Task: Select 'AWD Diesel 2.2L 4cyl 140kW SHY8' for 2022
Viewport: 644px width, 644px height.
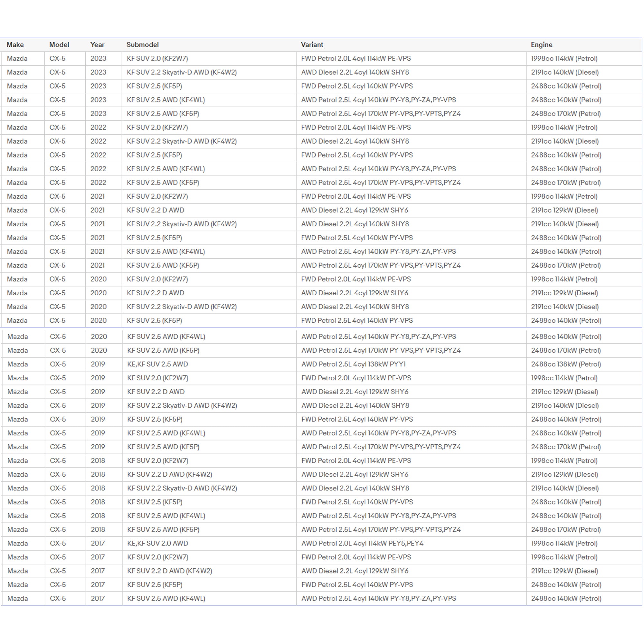Action: coord(355,141)
